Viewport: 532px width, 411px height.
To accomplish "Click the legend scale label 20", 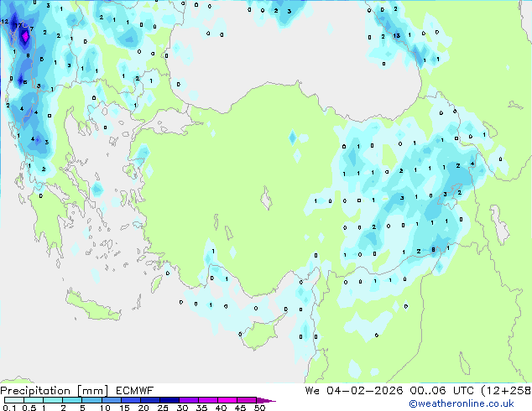I will tap(143, 408).
